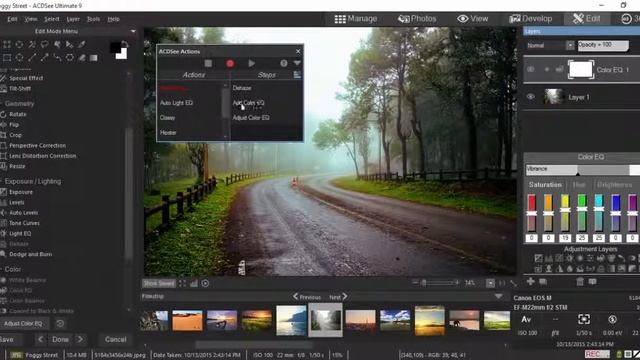Click the layer icon right of trash

[593, 281]
